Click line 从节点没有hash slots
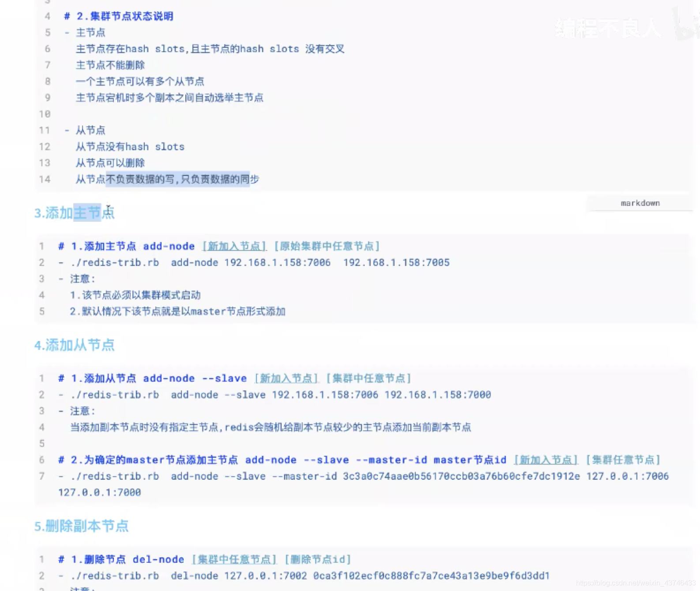The width and height of the screenshot is (700, 591). (x=130, y=147)
